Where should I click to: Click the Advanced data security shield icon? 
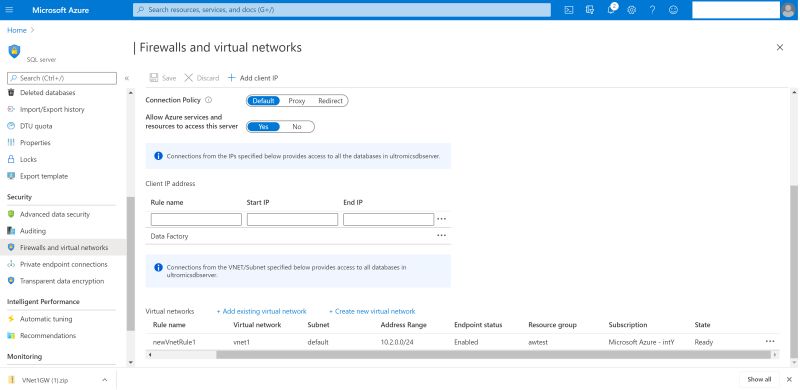click(x=11, y=214)
